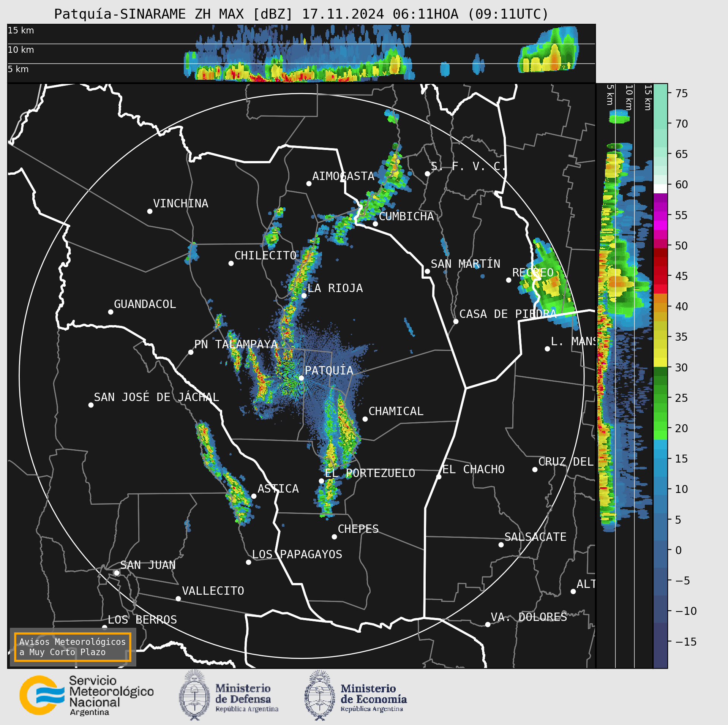Click the CHAMICAL city label

pos(396,411)
